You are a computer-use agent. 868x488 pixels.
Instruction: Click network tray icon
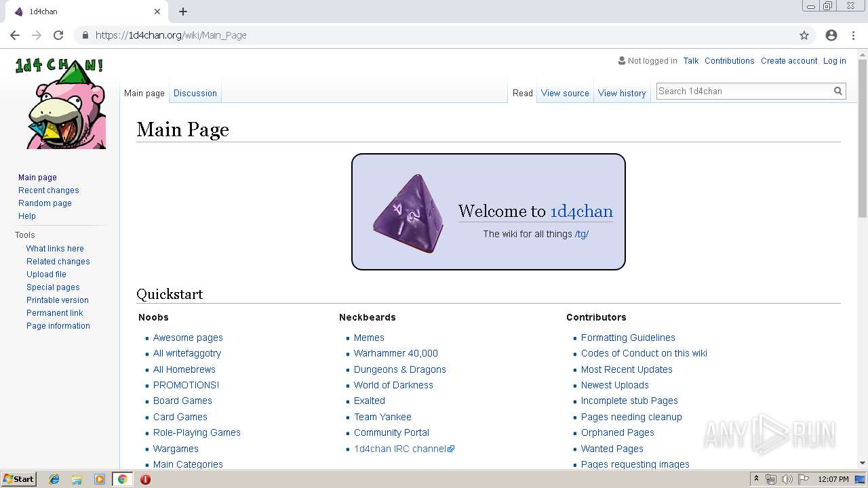pyautogui.click(x=771, y=479)
